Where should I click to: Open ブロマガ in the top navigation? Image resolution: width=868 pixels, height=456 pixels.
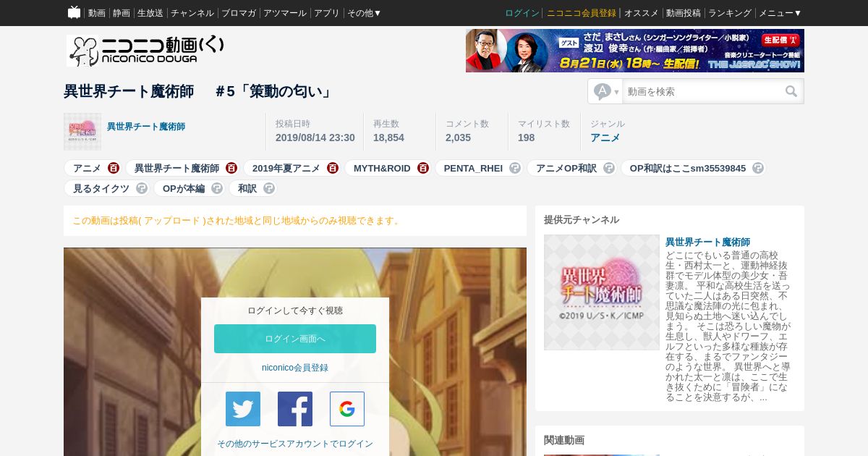[239, 13]
